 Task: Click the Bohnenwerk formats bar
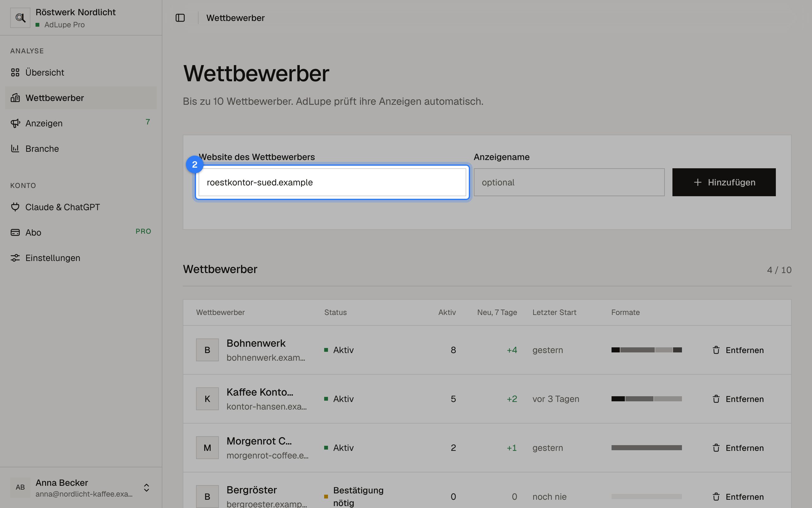click(x=646, y=350)
